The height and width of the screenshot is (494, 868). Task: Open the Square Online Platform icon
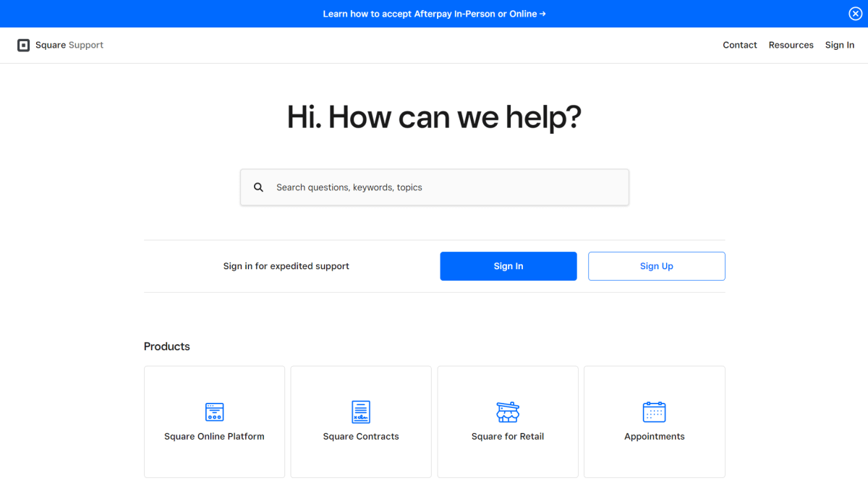click(214, 412)
